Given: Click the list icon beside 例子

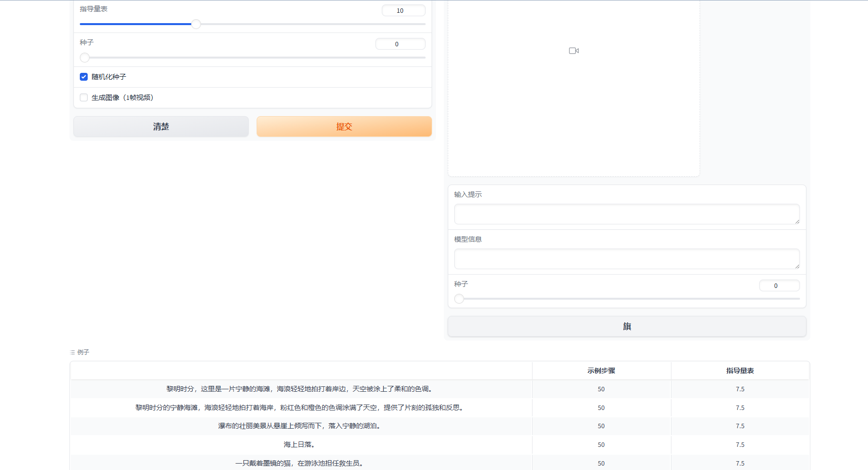Looking at the screenshot, I should (x=72, y=352).
